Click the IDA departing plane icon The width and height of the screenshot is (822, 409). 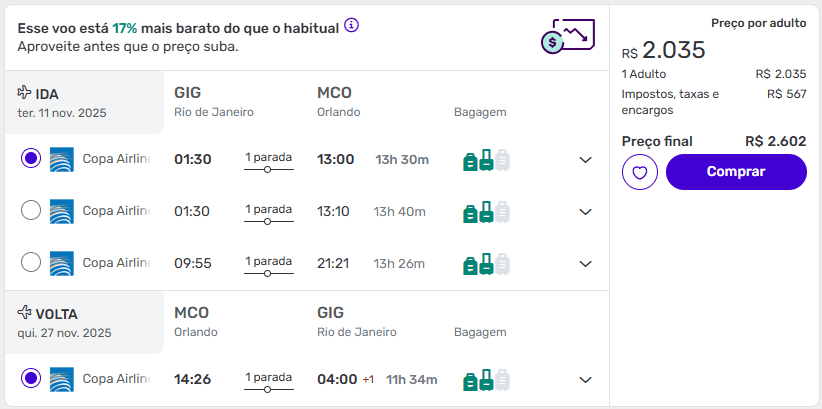point(25,93)
